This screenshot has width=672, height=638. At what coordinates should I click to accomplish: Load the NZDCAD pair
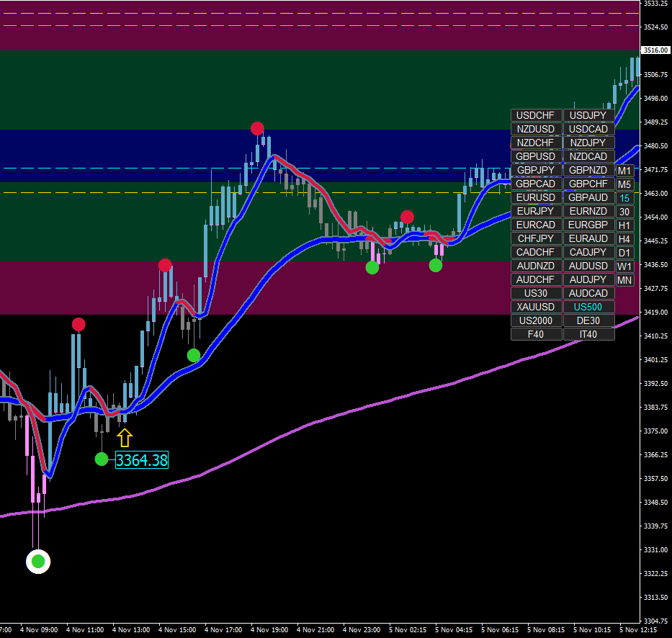588,156
